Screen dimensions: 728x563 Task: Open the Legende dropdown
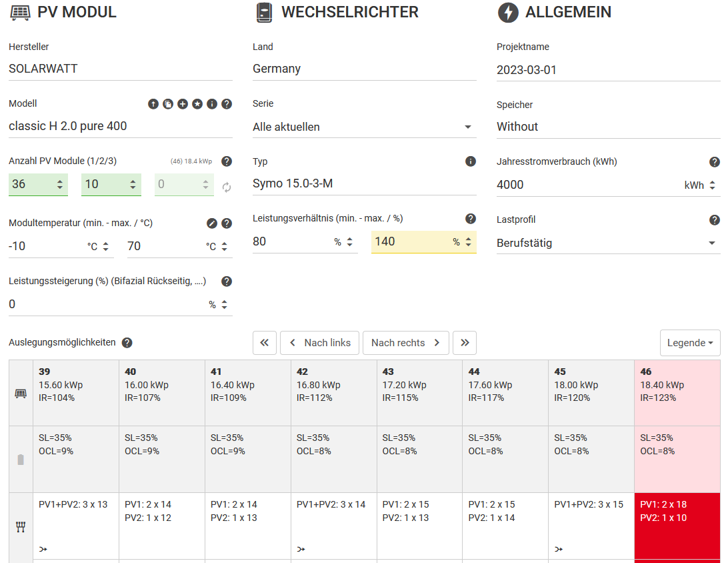pos(690,343)
